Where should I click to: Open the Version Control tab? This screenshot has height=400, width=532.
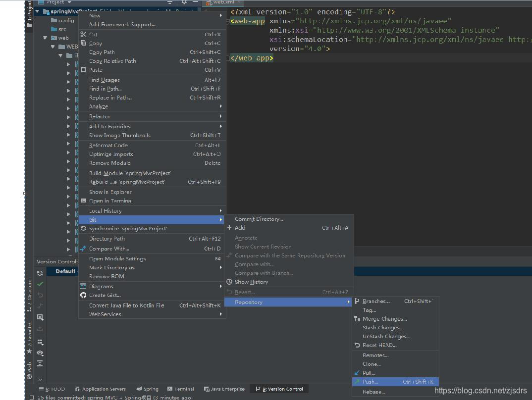tap(279, 389)
